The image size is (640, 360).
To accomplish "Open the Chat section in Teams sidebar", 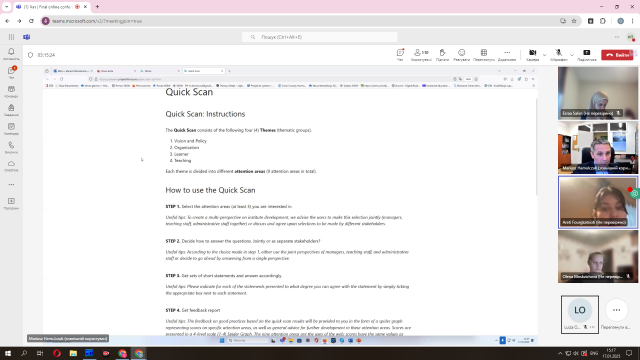I will (11, 72).
